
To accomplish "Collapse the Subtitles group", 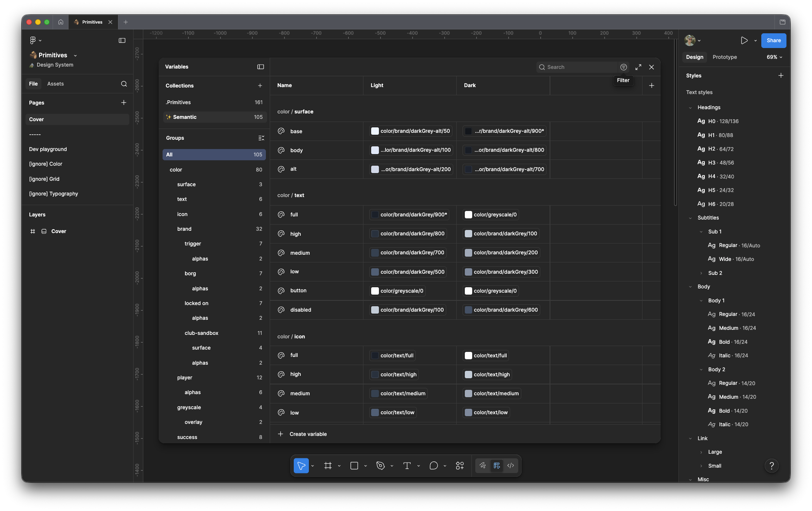I will 690,218.
